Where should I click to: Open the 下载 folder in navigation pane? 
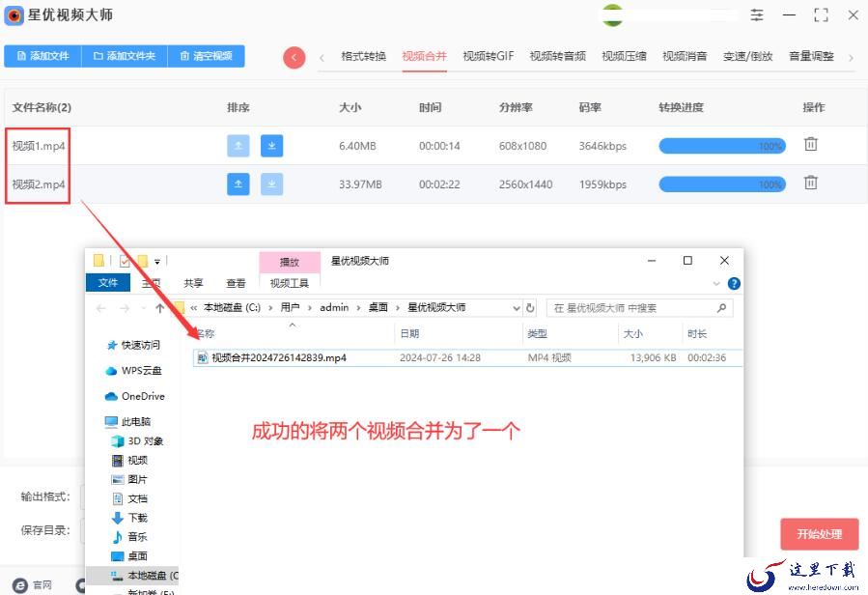(129, 518)
